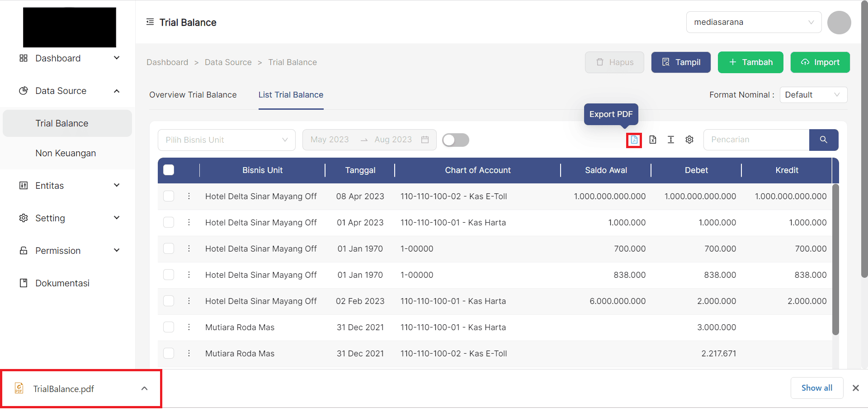Click the user avatar circle
Image resolution: width=868 pixels, height=411 pixels.
(839, 23)
